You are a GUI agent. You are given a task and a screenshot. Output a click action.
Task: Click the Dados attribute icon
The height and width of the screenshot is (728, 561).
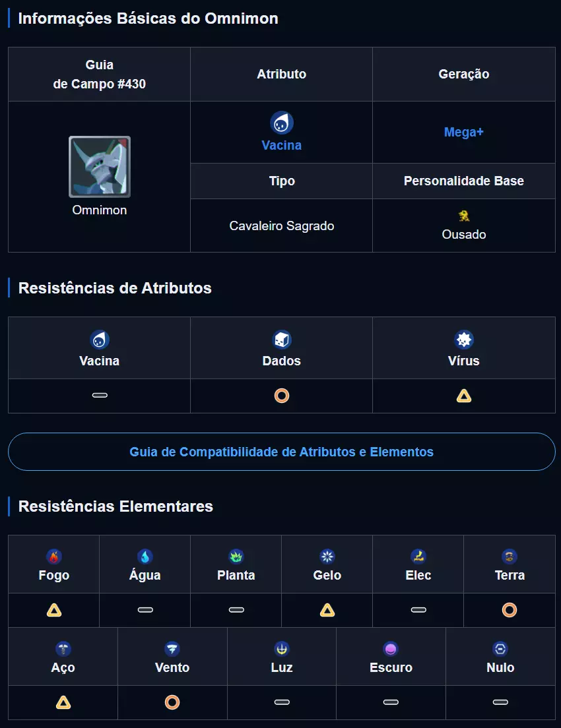pyautogui.click(x=282, y=340)
